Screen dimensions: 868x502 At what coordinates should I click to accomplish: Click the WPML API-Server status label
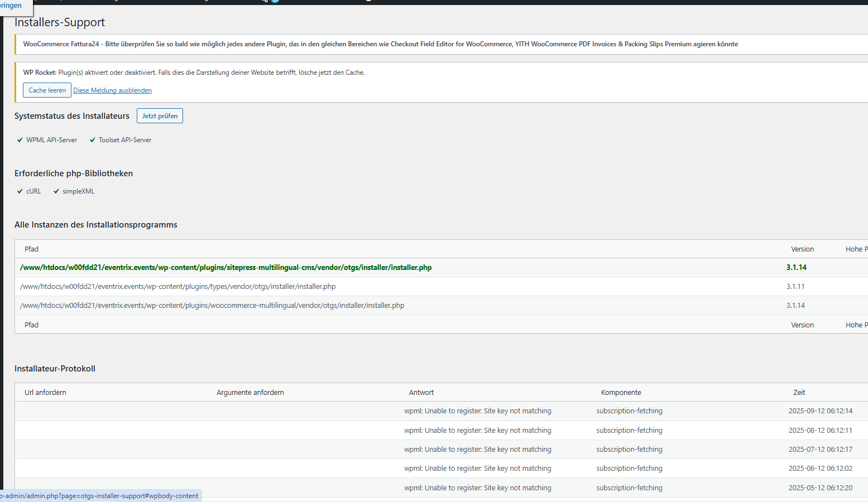51,140
